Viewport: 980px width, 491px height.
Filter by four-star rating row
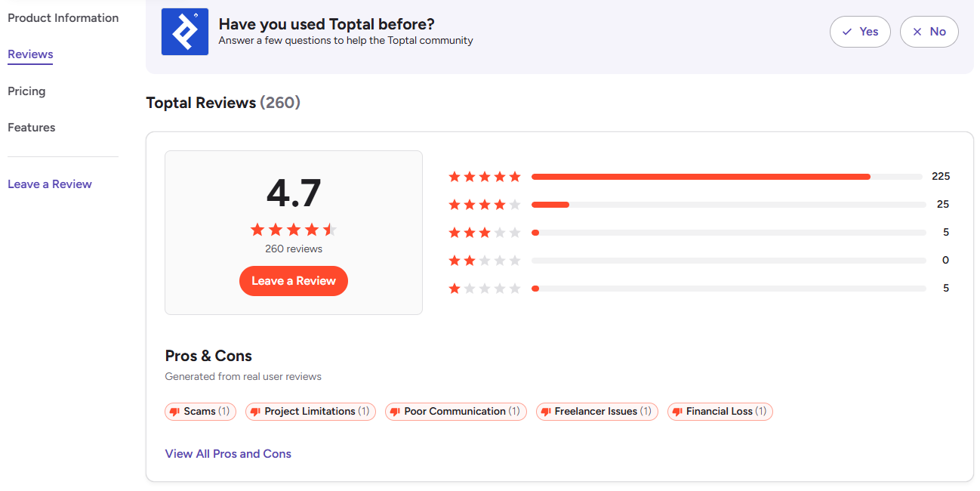(485, 205)
